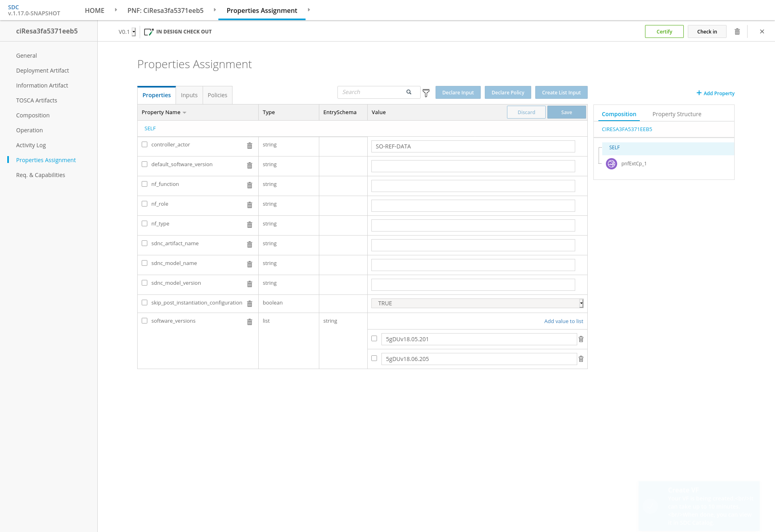Click the In Design Check Out icon
775x532 pixels.
pyautogui.click(x=149, y=31)
